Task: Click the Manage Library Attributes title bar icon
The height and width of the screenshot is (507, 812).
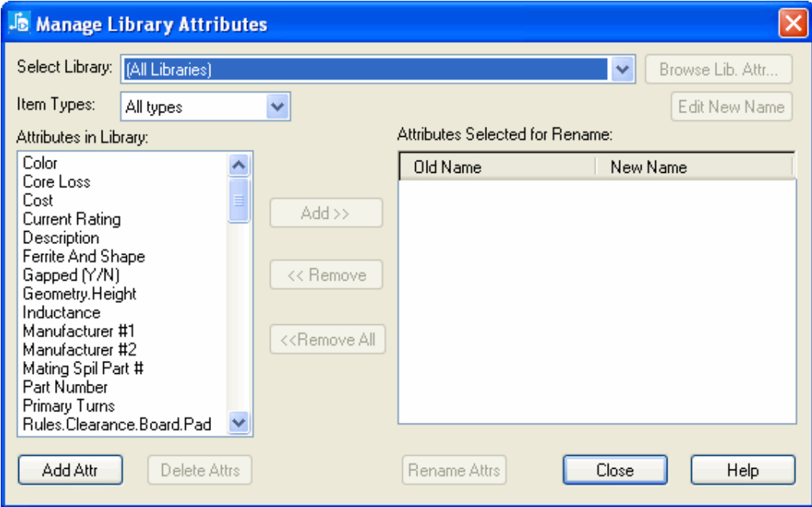Action: (x=19, y=24)
